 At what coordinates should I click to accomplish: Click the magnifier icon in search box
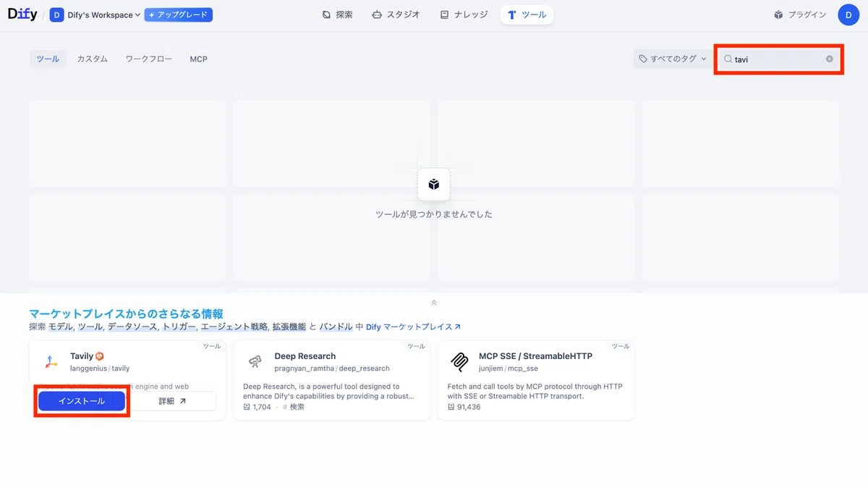[728, 59]
